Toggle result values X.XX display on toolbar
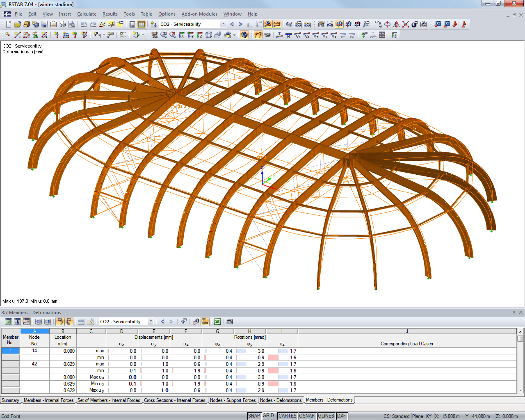 click(x=276, y=24)
